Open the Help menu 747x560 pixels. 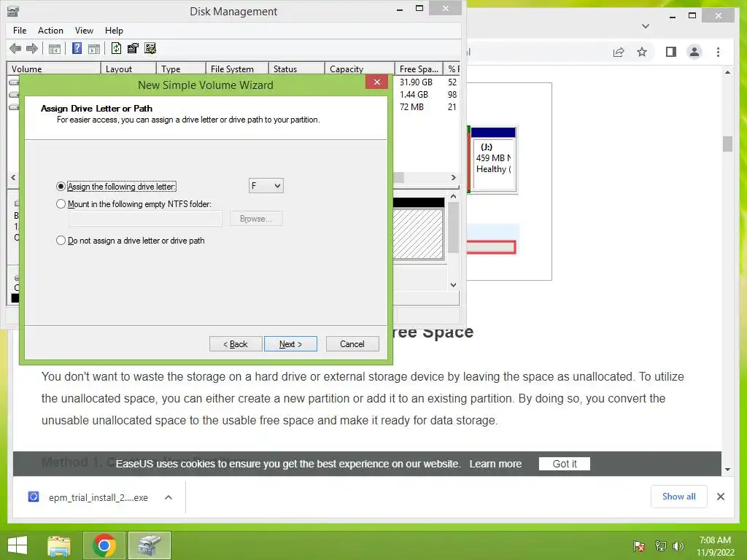point(114,31)
